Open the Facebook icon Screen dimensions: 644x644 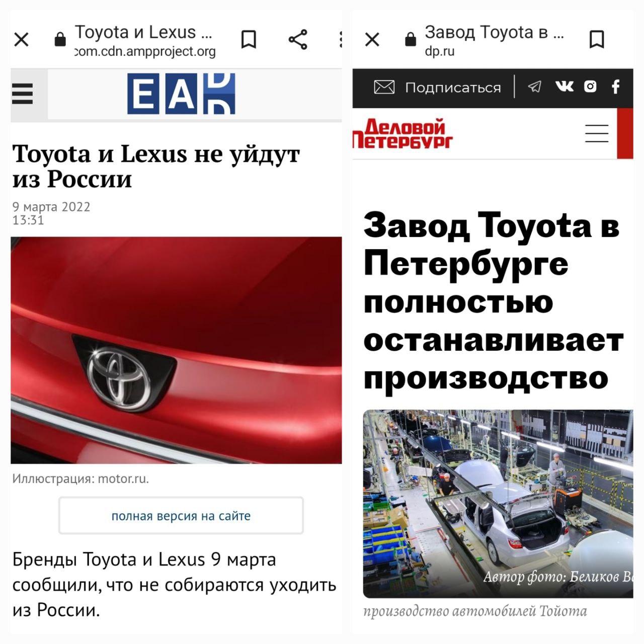coord(615,87)
